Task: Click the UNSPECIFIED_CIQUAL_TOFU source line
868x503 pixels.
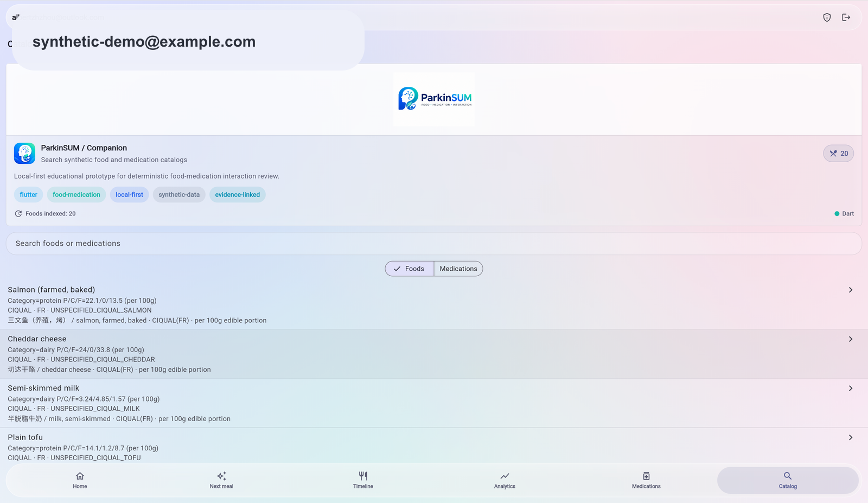Action: point(74,458)
